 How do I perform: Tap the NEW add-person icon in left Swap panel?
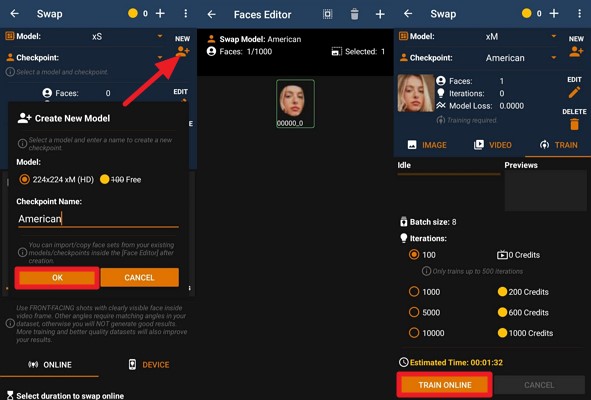[x=182, y=51]
